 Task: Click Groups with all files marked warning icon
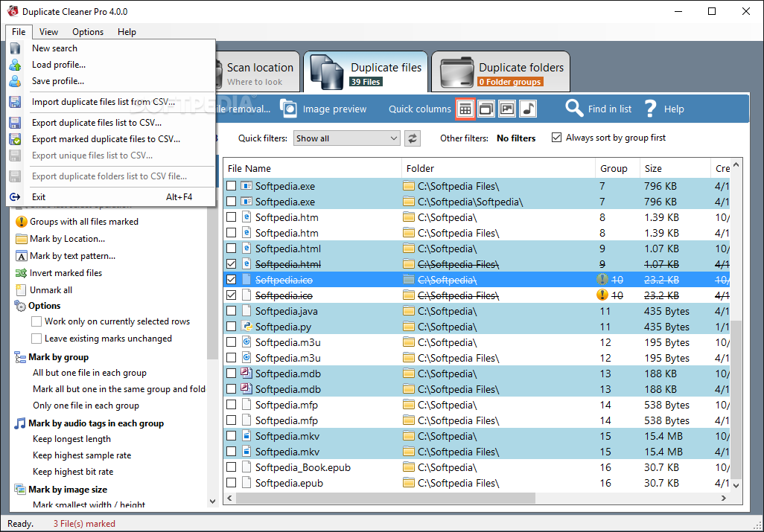(x=22, y=222)
